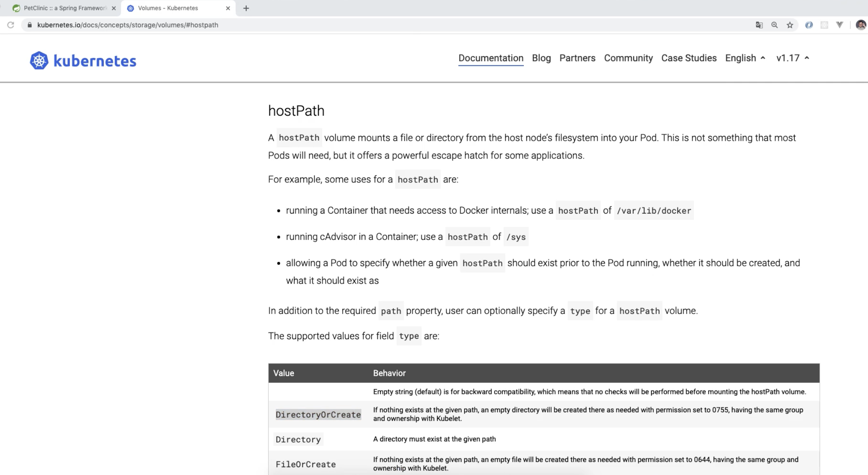Reload the page with the refresh icon
Screen dimensions: 868x475
tap(11, 25)
